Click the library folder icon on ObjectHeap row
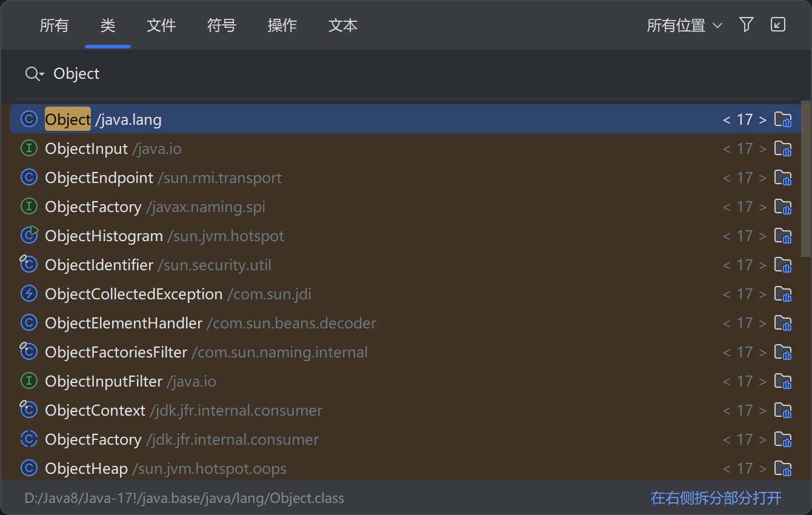Image resolution: width=812 pixels, height=515 pixels. coord(783,468)
